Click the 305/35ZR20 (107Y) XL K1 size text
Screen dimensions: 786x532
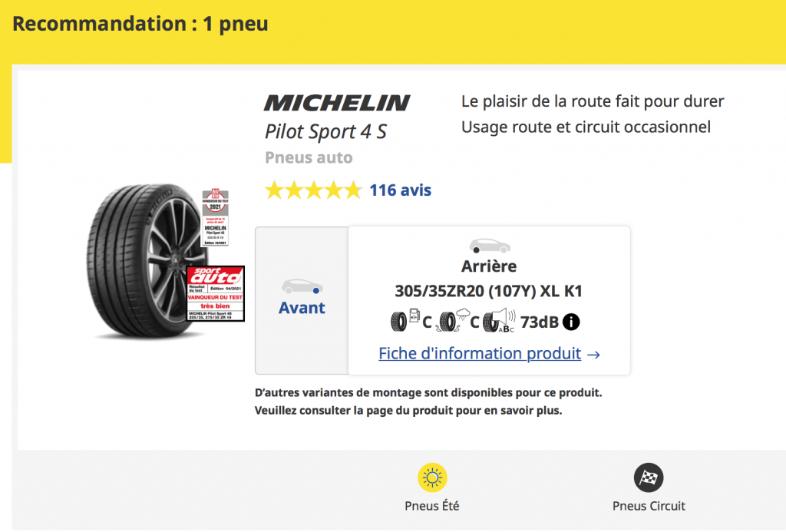(489, 291)
